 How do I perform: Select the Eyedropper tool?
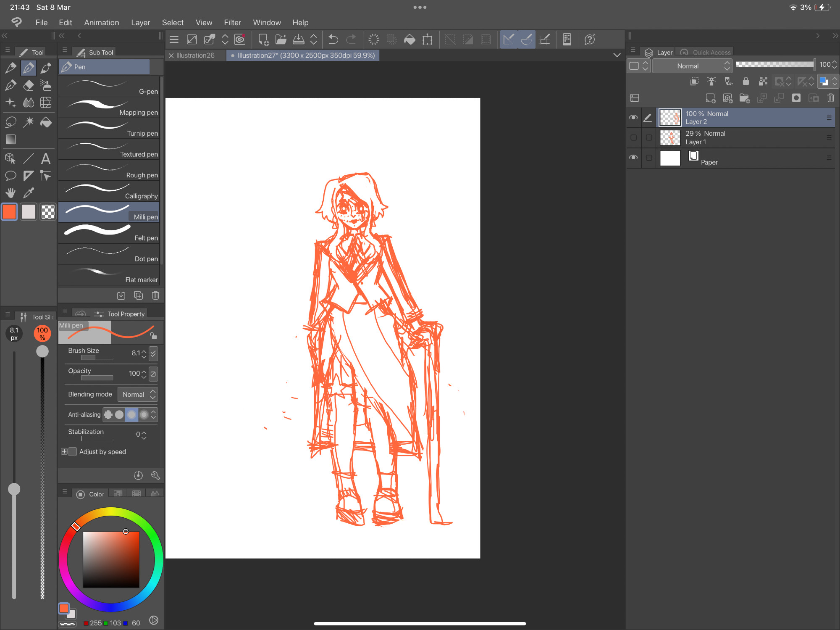[x=28, y=193]
